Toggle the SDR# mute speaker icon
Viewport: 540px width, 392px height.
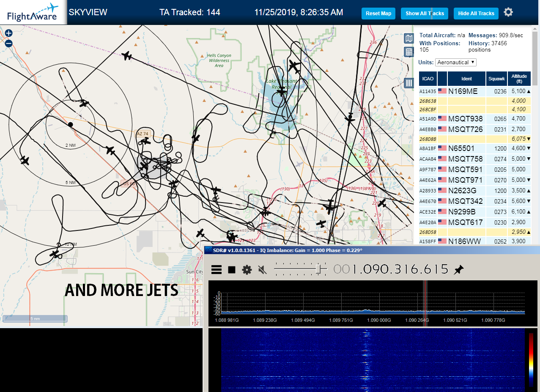pyautogui.click(x=262, y=270)
